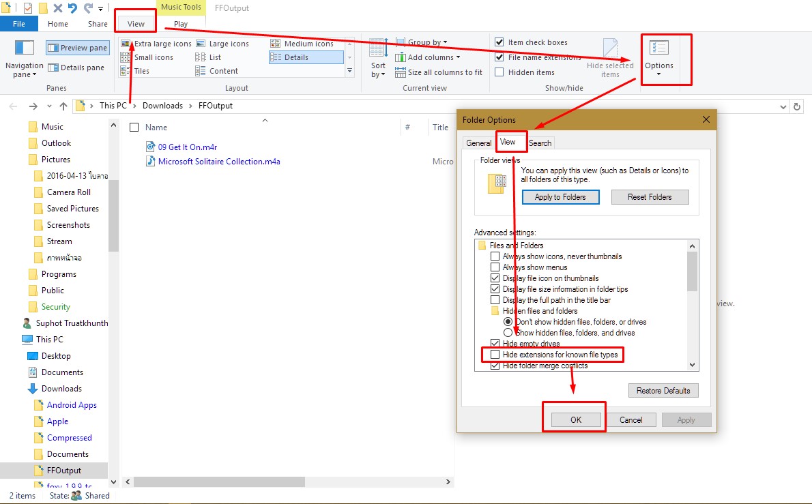Select file 09 Get It On.m4r
This screenshot has width=812, height=504.
[x=188, y=147]
